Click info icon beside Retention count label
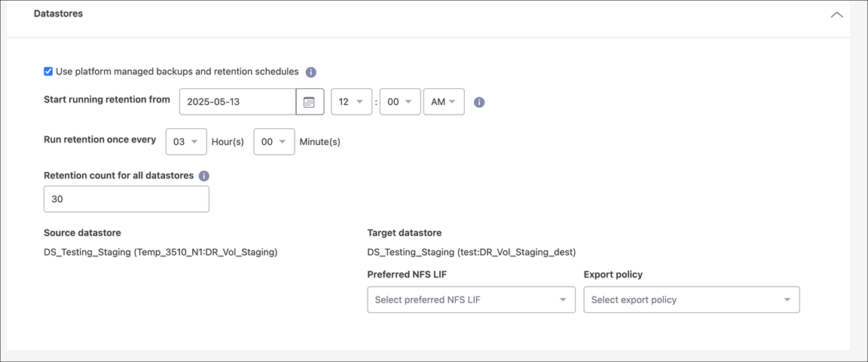Screen dimensions: 868x362 coord(204,176)
